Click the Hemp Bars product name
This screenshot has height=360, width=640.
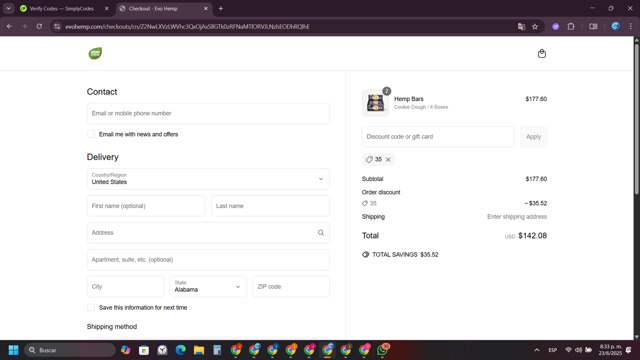[409, 99]
